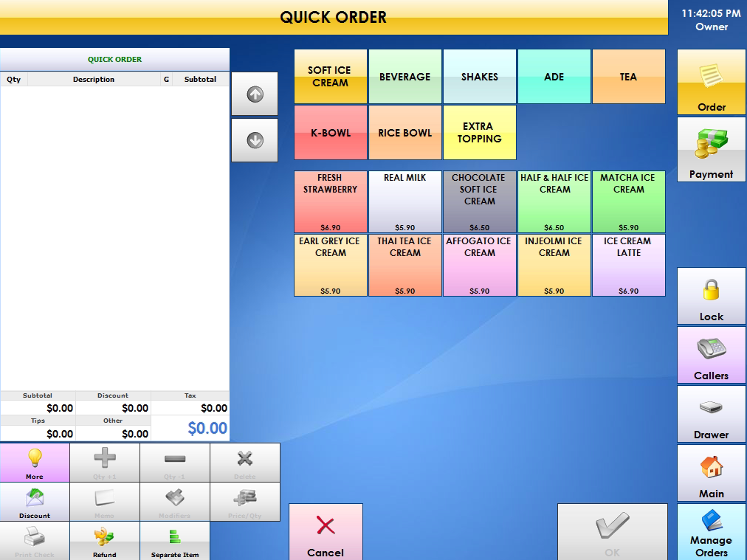
Task: Click the Refund icon button
Action: coord(105,541)
